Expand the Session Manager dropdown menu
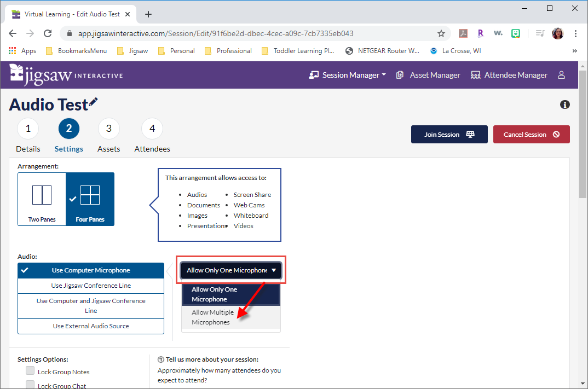Viewport: 588px width, 389px height. pyautogui.click(x=348, y=75)
